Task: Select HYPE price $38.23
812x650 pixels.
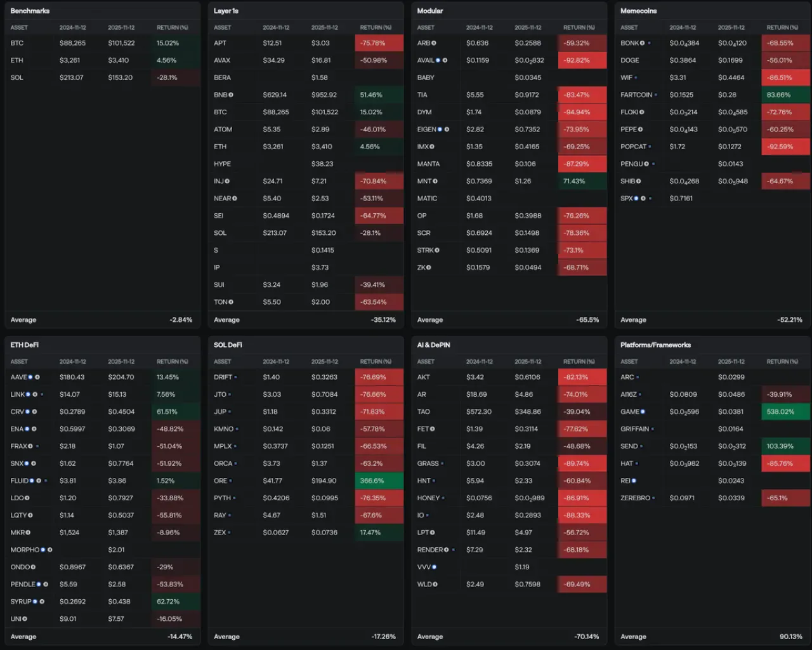Action: [322, 164]
